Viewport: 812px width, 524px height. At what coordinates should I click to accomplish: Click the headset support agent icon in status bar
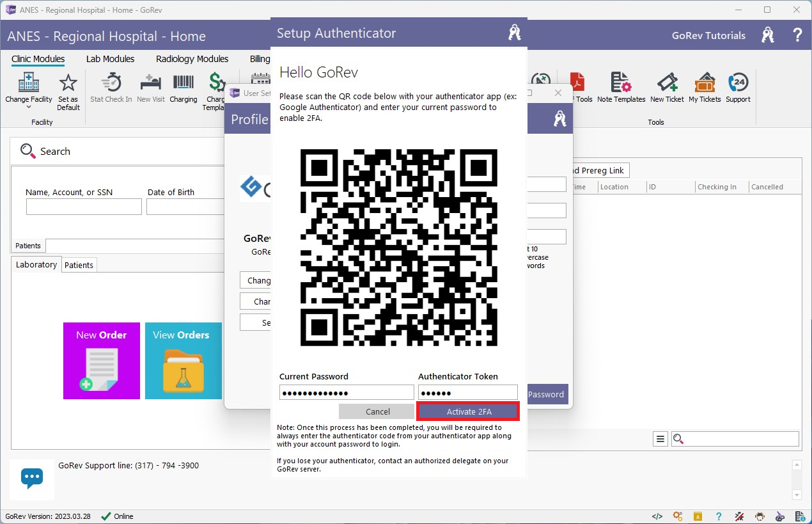click(760, 516)
